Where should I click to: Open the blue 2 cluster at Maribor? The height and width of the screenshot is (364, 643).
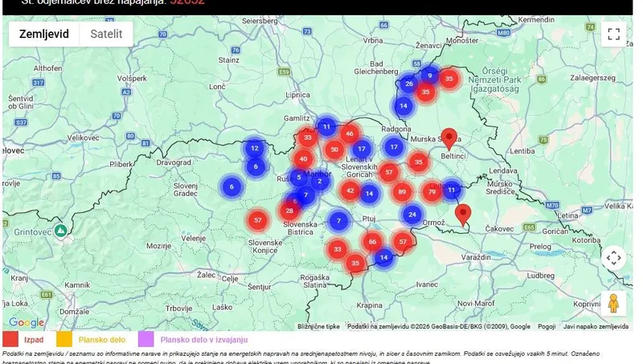[320, 181]
